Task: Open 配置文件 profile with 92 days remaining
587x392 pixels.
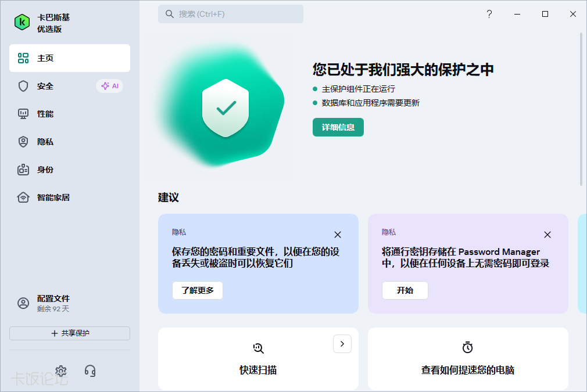Action: pos(70,303)
